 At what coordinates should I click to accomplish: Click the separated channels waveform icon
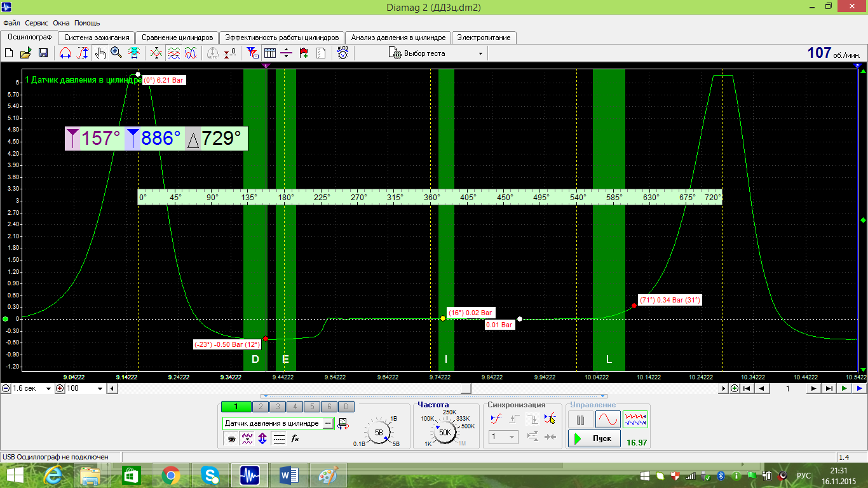tap(173, 53)
